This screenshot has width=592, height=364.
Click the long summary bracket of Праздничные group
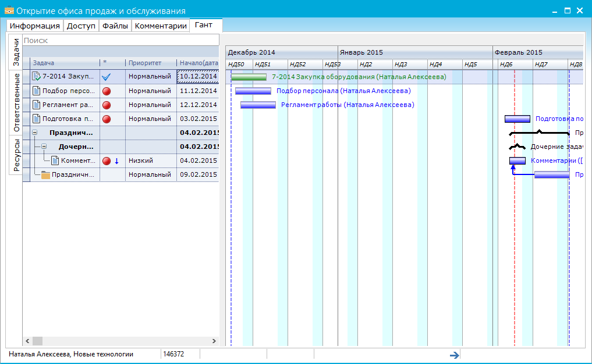[539, 133]
